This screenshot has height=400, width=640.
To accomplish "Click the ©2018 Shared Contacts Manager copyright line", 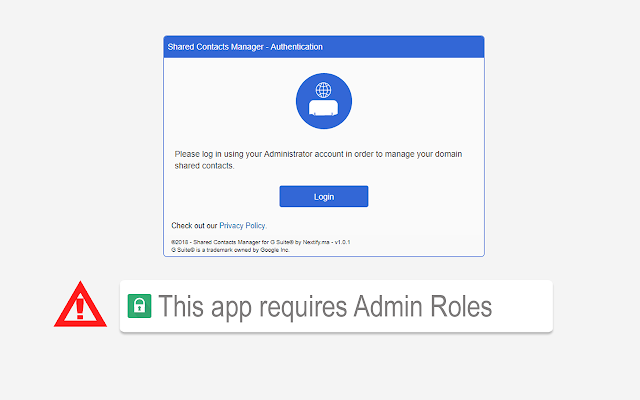I will point(260,242).
